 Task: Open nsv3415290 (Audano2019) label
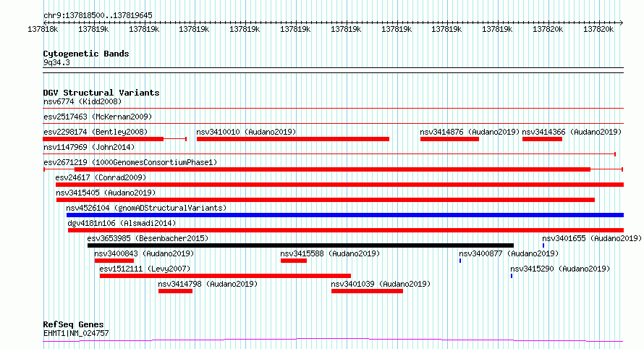[x=560, y=269]
